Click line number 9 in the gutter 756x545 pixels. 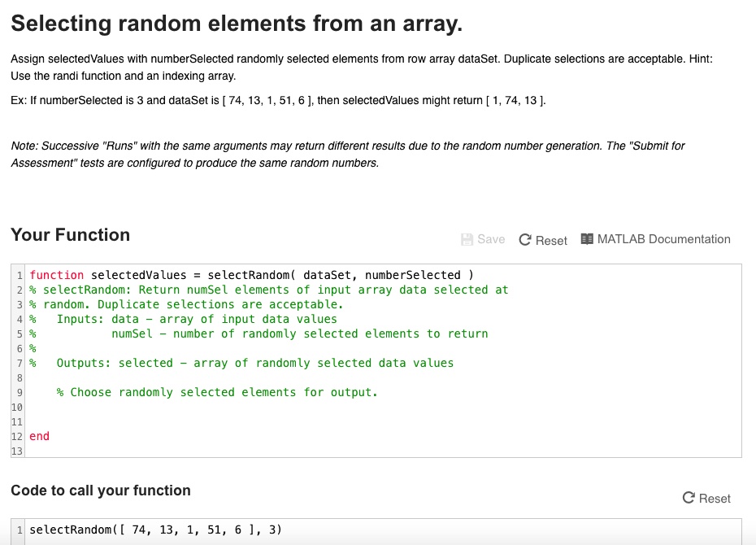(x=17, y=392)
